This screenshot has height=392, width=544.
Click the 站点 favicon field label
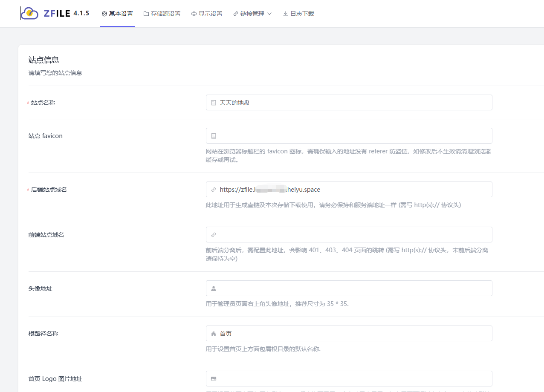pyautogui.click(x=46, y=136)
